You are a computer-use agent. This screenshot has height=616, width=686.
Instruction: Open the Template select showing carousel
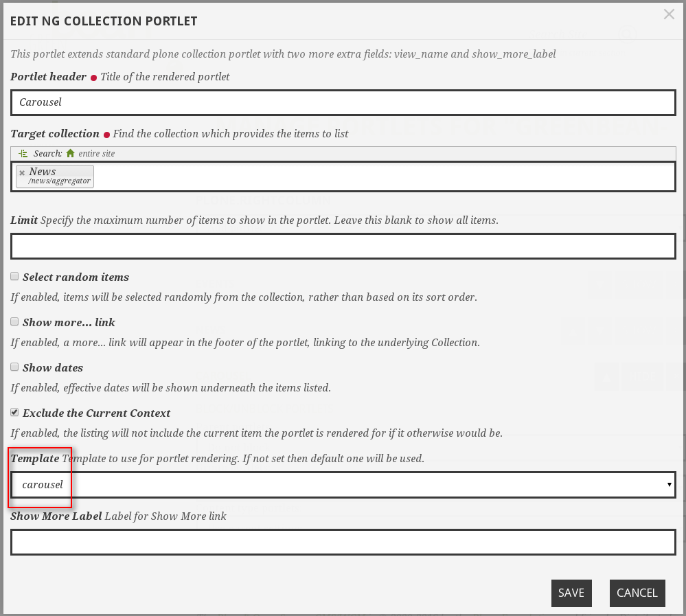pyautogui.click(x=343, y=485)
